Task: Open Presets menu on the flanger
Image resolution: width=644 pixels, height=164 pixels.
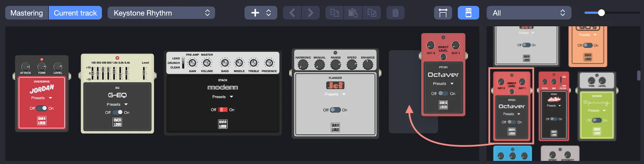Action: click(335, 94)
